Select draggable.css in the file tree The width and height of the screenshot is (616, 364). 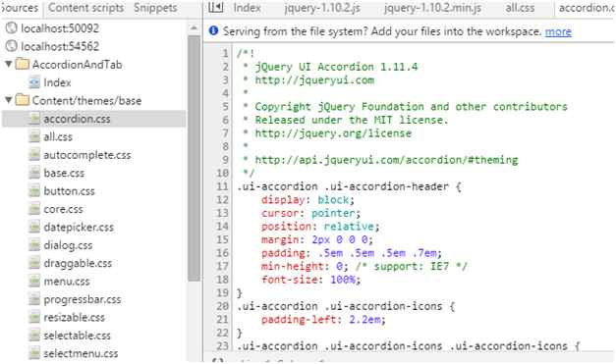click(78, 263)
